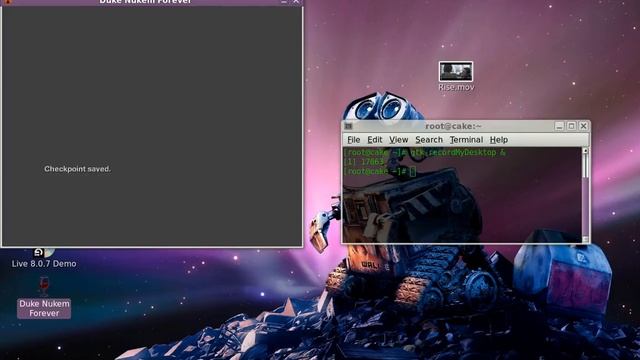The image size is (640, 360).
Task: Close the root@cake terminal window
Action: pos(584,126)
